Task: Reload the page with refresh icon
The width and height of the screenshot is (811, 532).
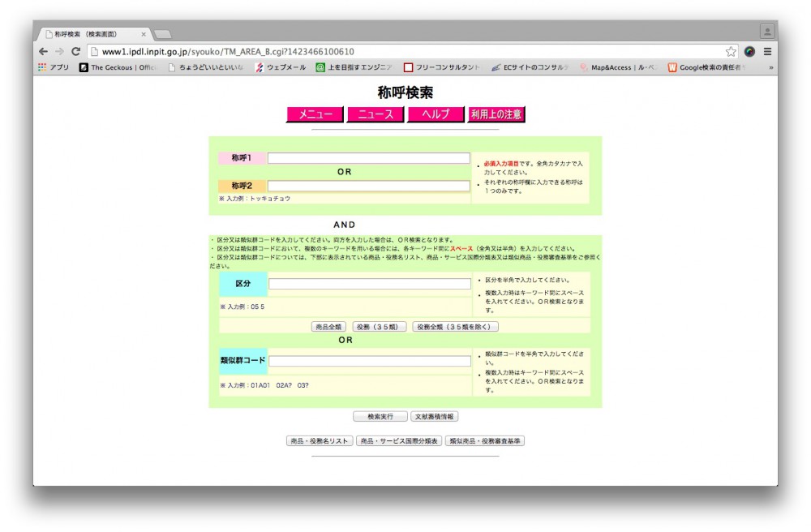Action: [75, 51]
